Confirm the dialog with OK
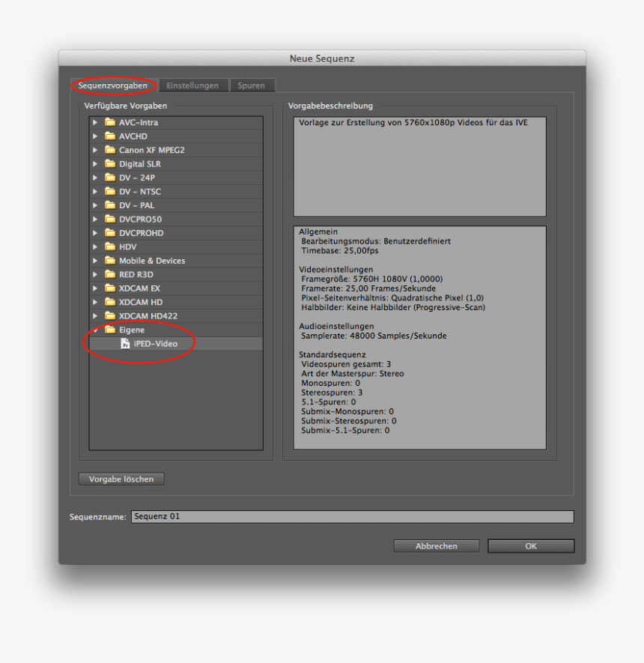This screenshot has height=663, width=644. point(530,545)
